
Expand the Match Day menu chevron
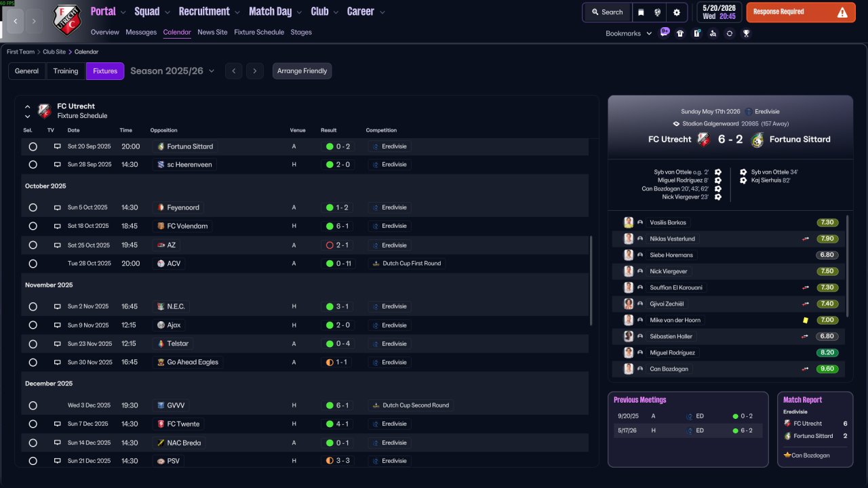(299, 12)
